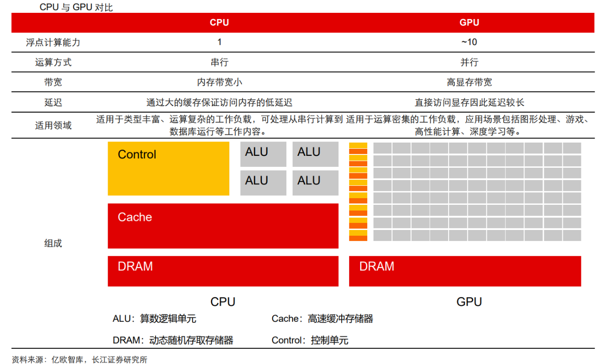Click legend entry 'DRAM：动态随机存取存储器'
The image size is (609, 364).
pos(173,340)
